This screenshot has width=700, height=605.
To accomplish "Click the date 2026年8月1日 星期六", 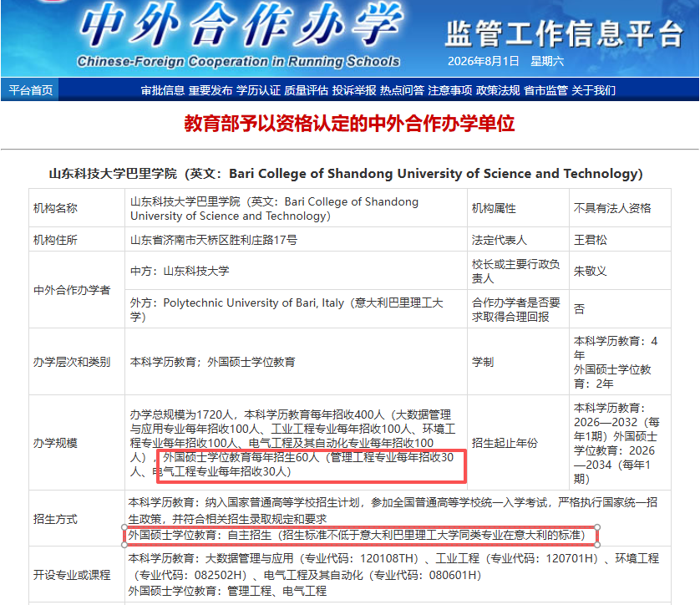I will click(506, 61).
